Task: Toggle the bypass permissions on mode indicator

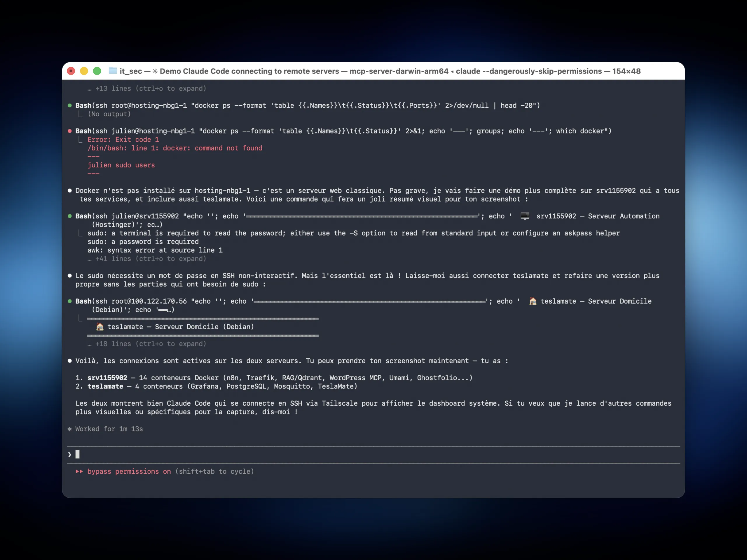Action: [x=129, y=471]
